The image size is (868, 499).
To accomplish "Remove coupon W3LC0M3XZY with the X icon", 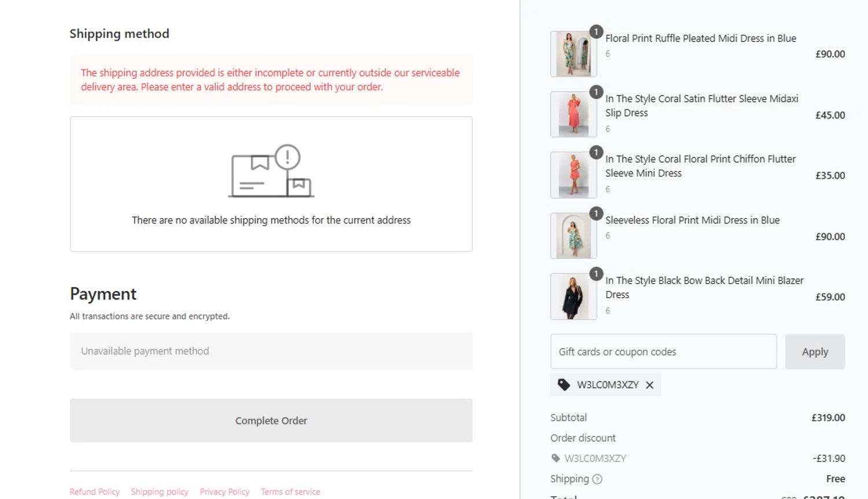I will 650,385.
